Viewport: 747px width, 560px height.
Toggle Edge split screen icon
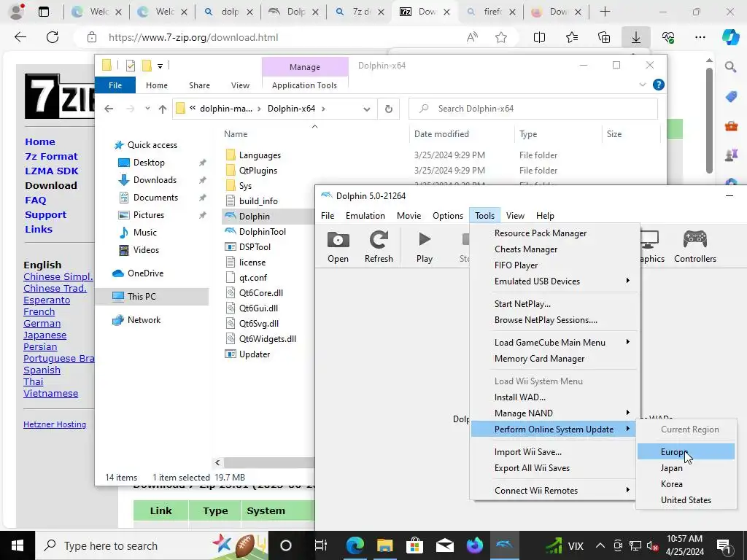coord(539,37)
